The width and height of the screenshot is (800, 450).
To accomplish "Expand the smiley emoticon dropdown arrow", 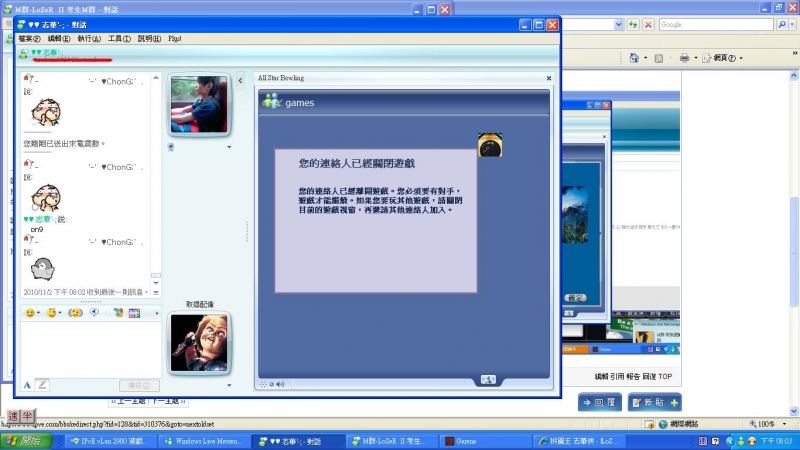I will coord(38,313).
